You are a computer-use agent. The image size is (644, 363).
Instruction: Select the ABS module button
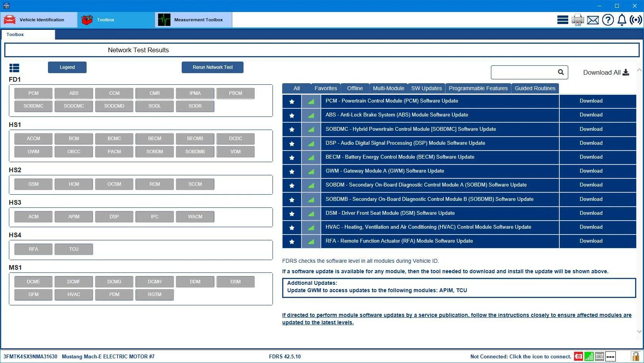pos(74,93)
